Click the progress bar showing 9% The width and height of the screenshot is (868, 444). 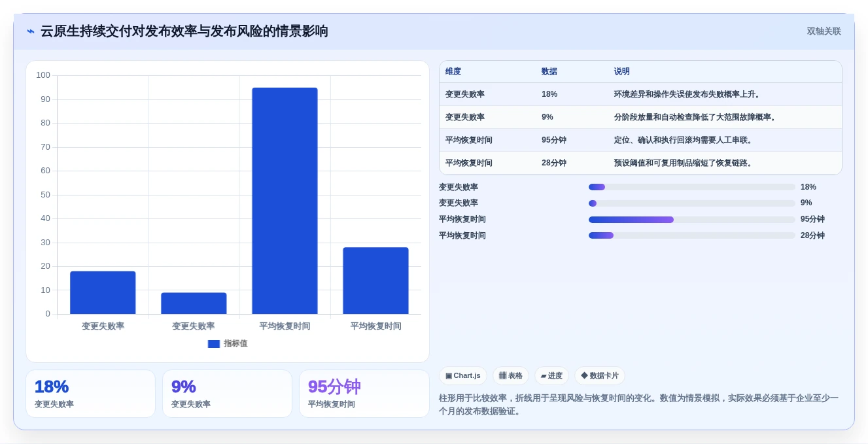(692, 203)
